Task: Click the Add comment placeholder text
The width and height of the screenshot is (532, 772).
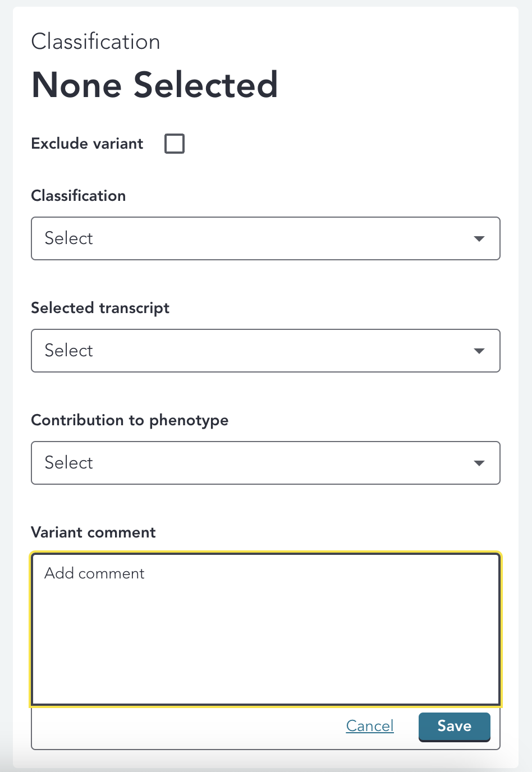Action: click(x=94, y=573)
